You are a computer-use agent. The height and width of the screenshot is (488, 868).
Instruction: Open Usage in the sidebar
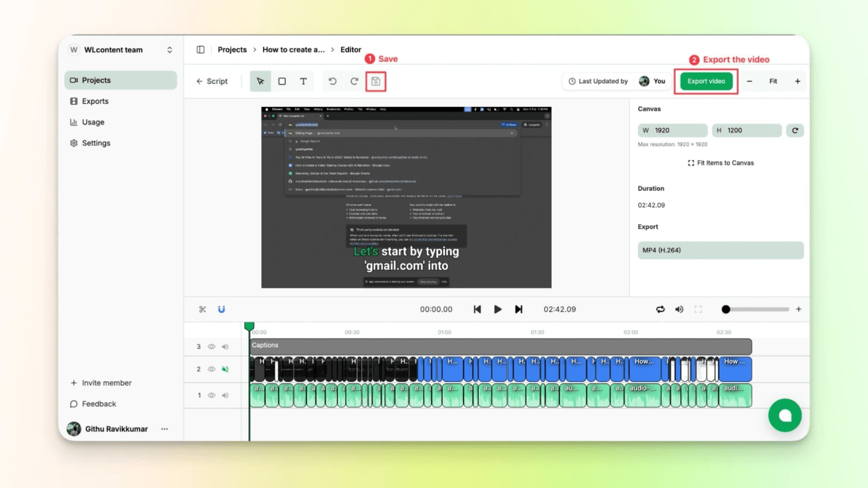point(121,122)
